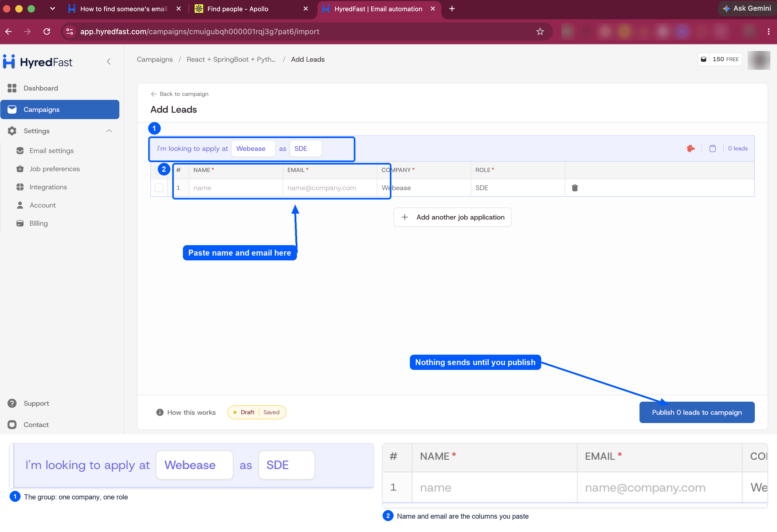This screenshot has height=532, width=777.
Task: Open the user profile avatar
Action: click(759, 60)
